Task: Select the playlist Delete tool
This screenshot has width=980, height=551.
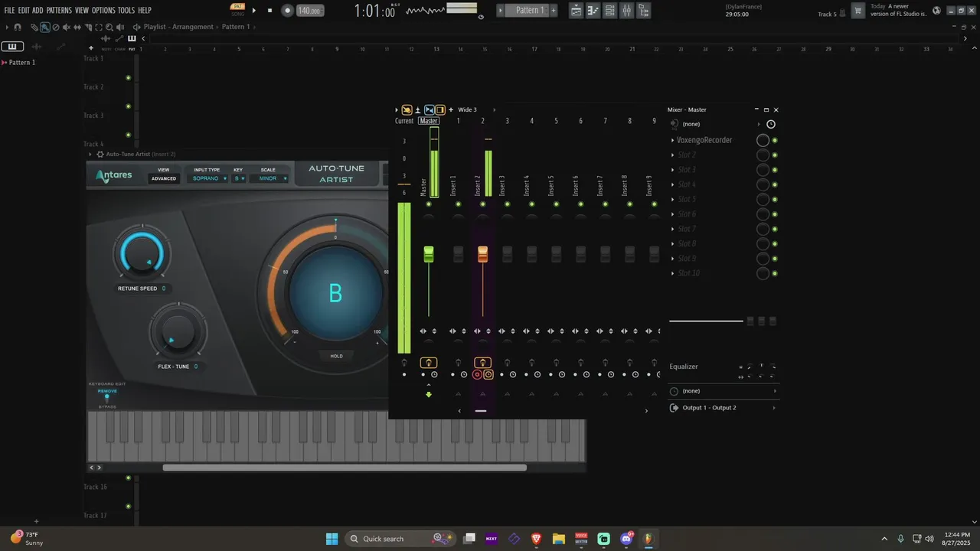Action: point(56,27)
